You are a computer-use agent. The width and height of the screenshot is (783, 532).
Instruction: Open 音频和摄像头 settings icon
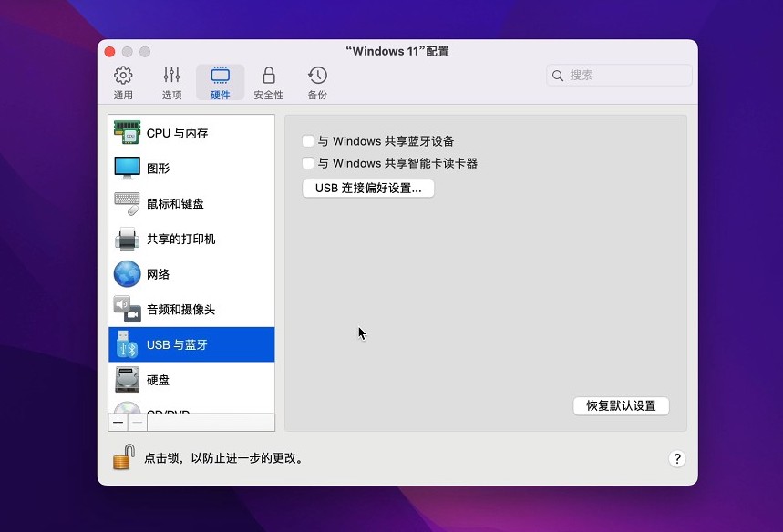tap(127, 310)
